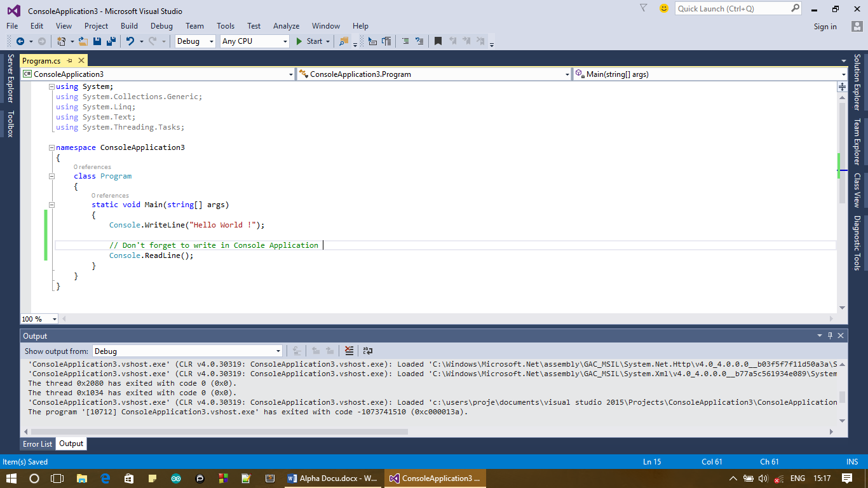Pin the Program.cs tab
The height and width of the screenshot is (488, 868).
pos(70,60)
